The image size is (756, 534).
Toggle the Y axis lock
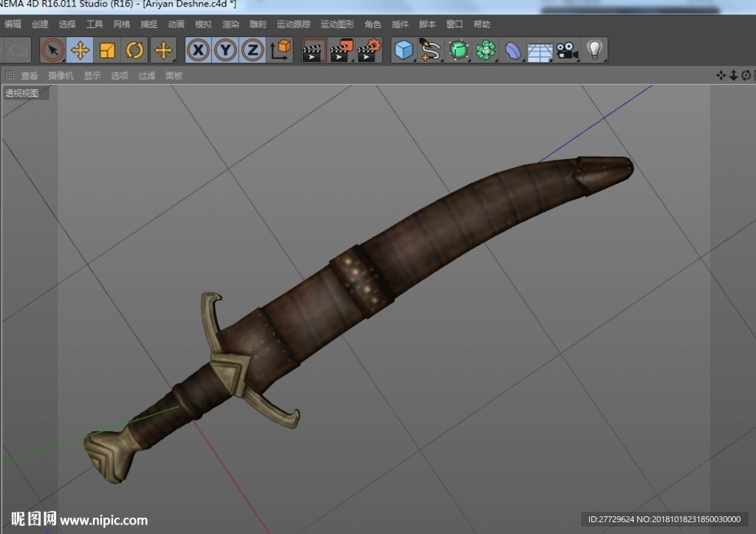tap(225, 50)
